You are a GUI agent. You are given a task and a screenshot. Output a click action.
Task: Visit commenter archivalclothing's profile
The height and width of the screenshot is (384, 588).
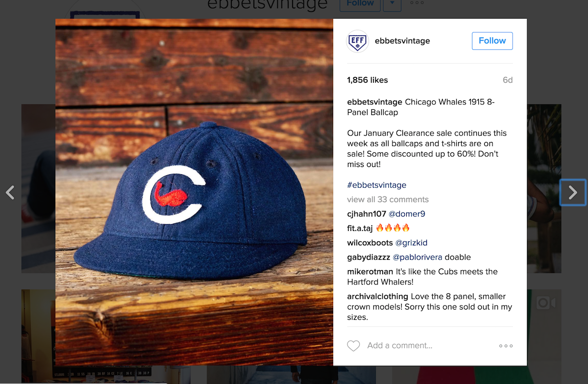point(377,296)
